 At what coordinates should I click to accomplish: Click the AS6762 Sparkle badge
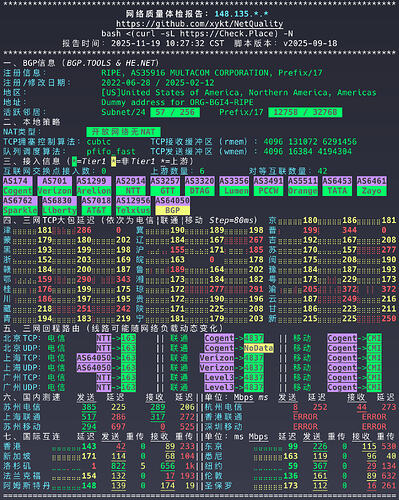point(20,206)
